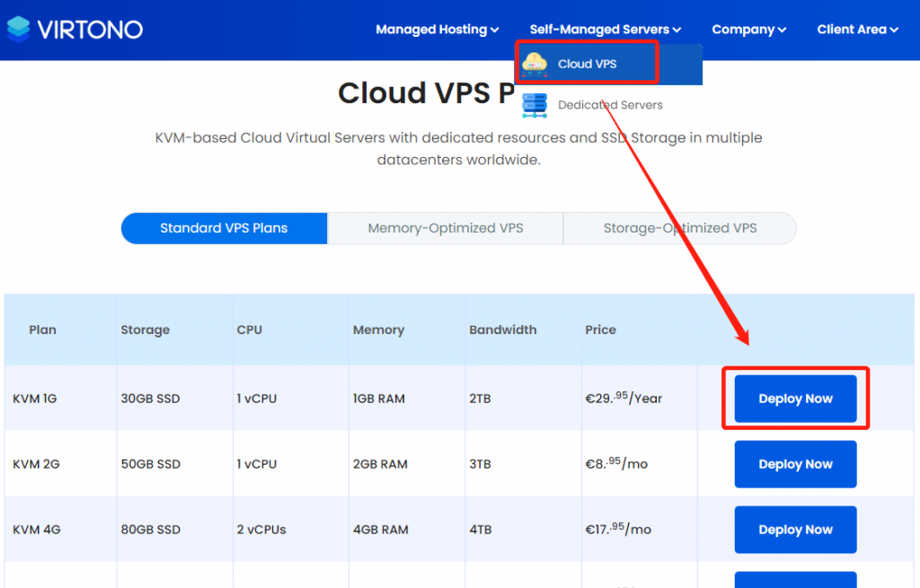The width and height of the screenshot is (920, 588).
Task: Select the KVM 1G plan name
Action: (x=35, y=399)
